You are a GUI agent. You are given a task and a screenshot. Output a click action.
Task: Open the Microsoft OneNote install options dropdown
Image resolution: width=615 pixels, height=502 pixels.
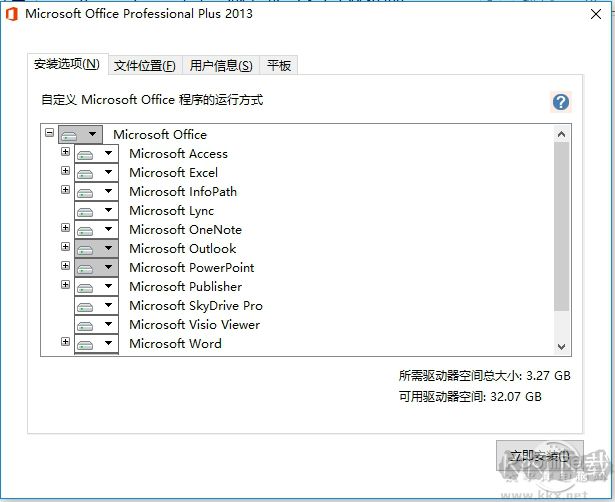click(108, 230)
